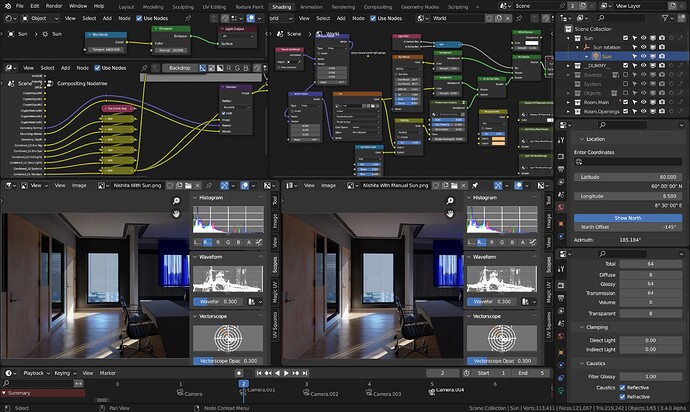Collapse the Caustics panel

tap(582, 363)
